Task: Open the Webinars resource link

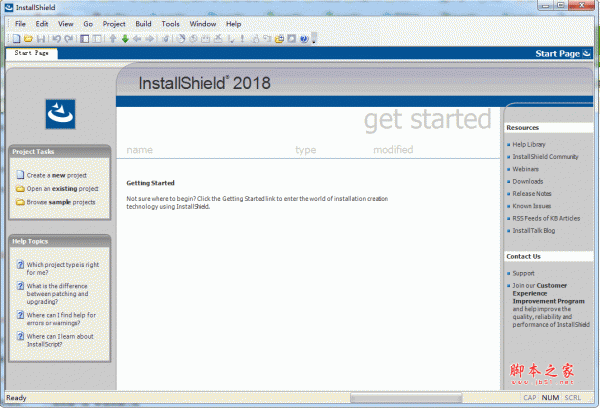Action: [525, 169]
